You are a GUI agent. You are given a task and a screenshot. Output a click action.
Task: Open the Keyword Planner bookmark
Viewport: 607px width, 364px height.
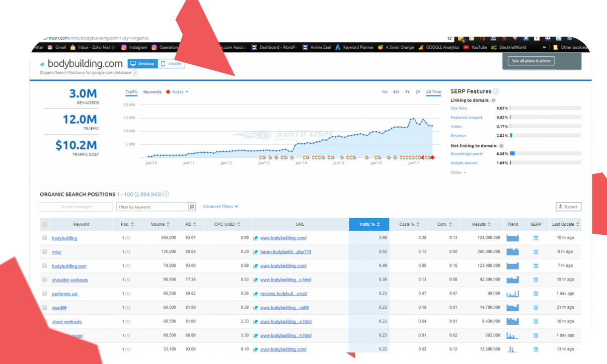coord(354,47)
